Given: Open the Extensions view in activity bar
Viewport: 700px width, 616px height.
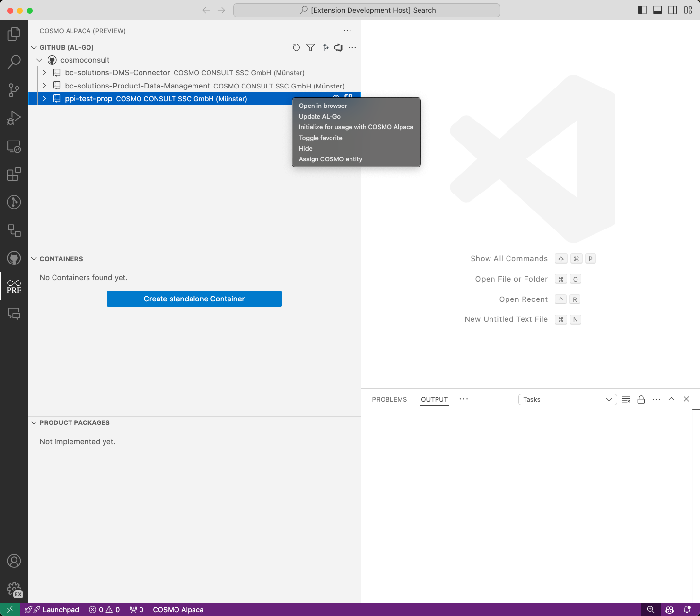Looking at the screenshot, I should click(x=14, y=174).
